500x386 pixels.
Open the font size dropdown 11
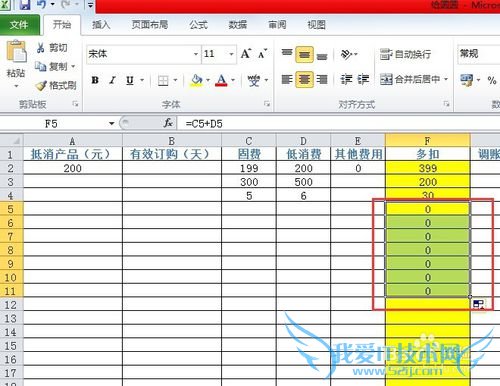231,54
